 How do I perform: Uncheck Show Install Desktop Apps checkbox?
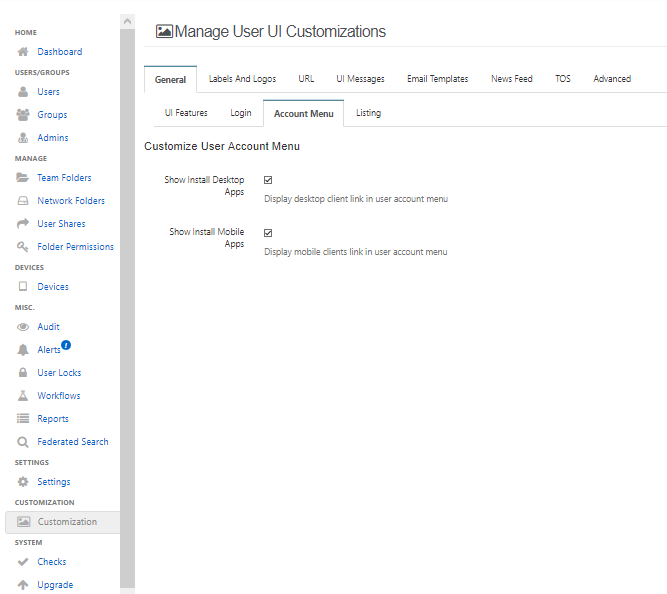tap(268, 180)
